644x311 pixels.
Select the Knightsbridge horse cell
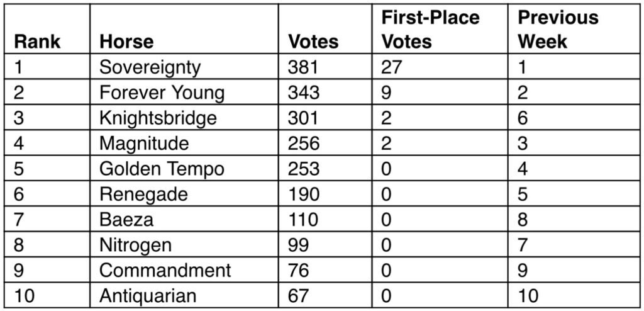(184, 117)
